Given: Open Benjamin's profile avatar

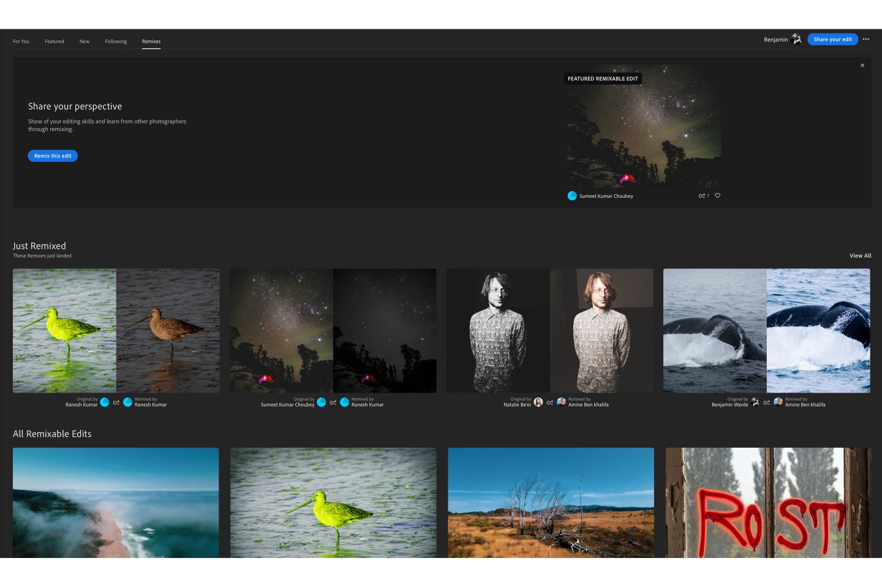Looking at the screenshot, I should (796, 39).
